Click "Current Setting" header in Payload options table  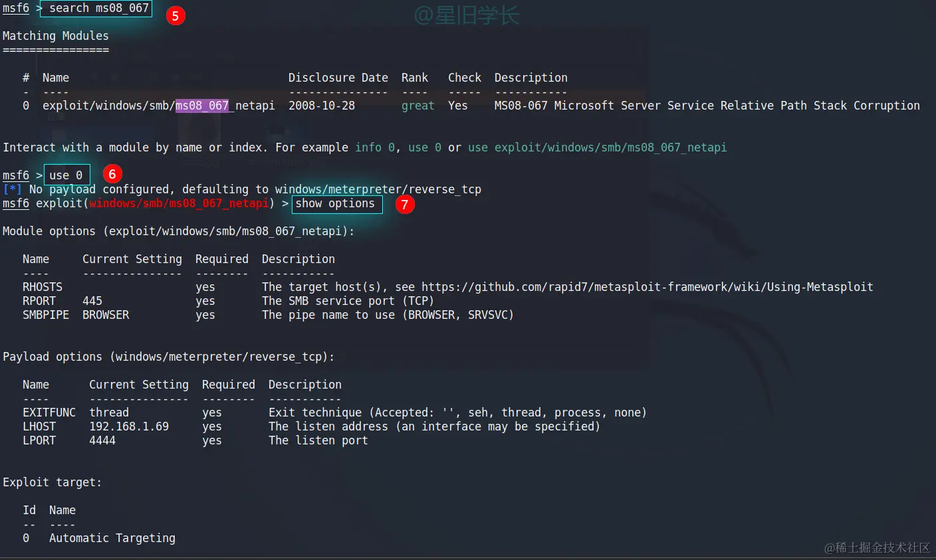pos(139,385)
